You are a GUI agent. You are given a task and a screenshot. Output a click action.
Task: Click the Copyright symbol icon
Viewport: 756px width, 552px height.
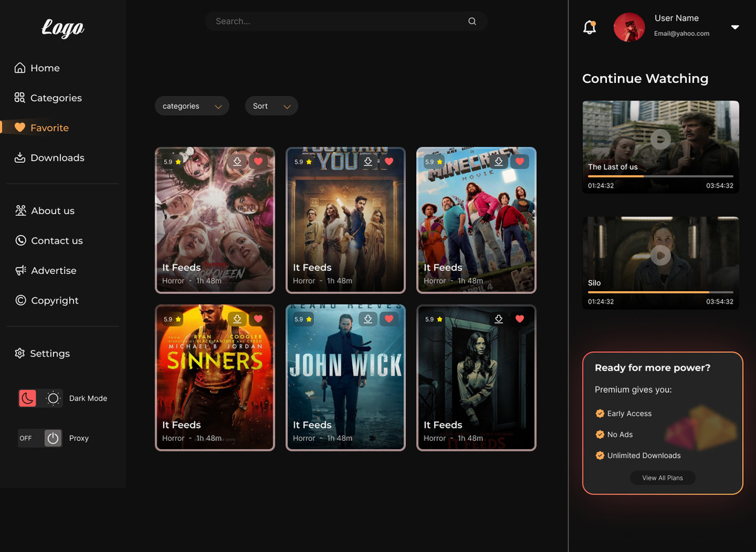(20, 300)
